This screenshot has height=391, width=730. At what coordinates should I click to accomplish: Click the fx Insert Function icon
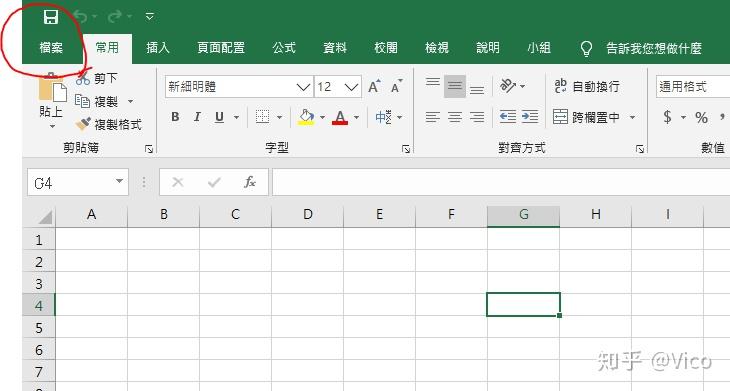[250, 182]
